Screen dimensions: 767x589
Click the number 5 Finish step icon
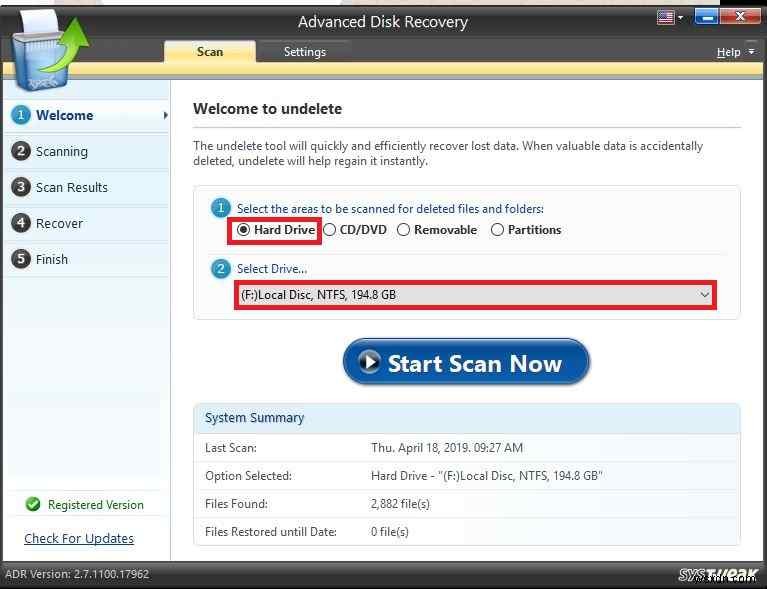tap(21, 259)
